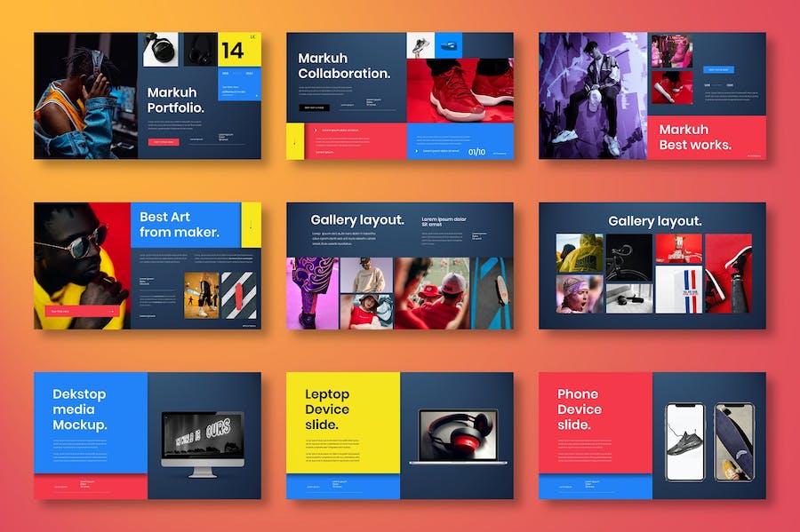This screenshot has width=800, height=532.
Task: Click the red bar button with arrow on Best Art slide
Action: tap(82, 311)
